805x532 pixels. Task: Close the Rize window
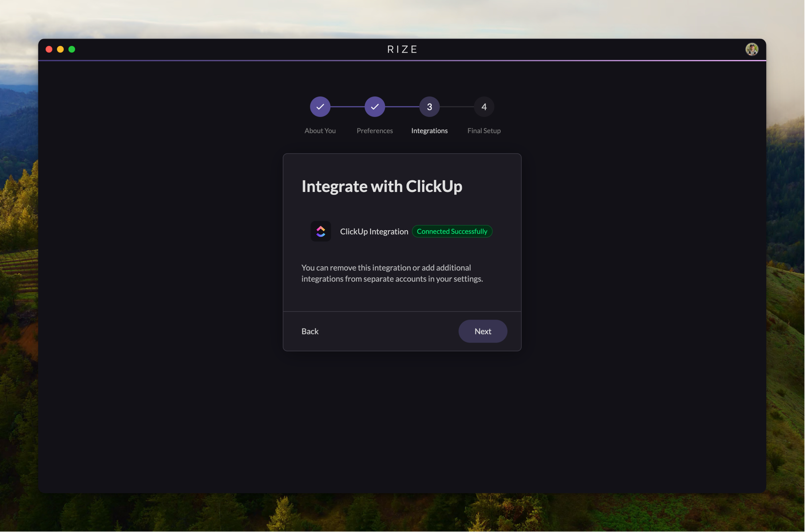(x=49, y=50)
